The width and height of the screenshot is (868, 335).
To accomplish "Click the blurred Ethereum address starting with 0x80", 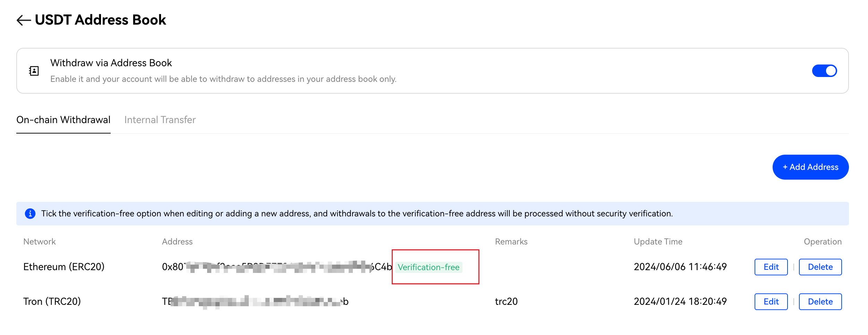I will click(276, 267).
